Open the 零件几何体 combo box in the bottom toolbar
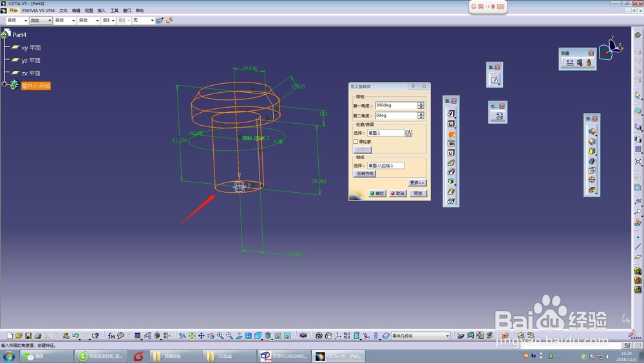Viewport: 644px width, 363px height. click(x=420, y=336)
